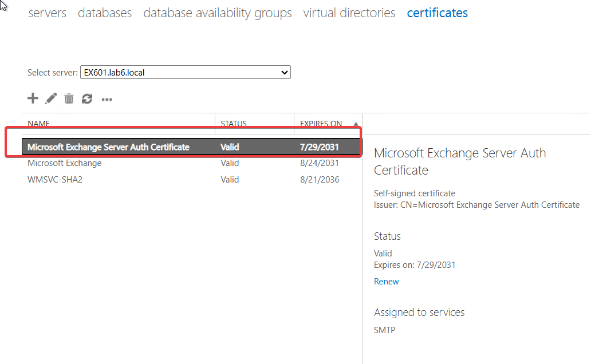Open the database availability groups tab
The height and width of the screenshot is (364, 591).
coord(218,13)
